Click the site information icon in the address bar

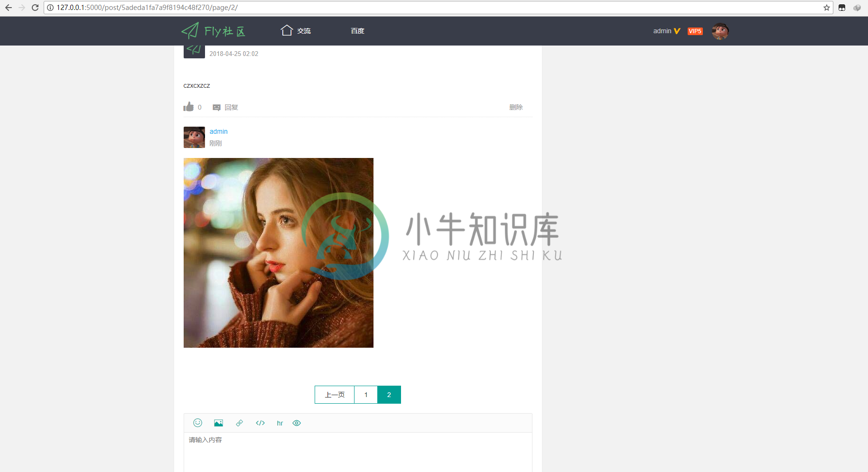pos(50,8)
